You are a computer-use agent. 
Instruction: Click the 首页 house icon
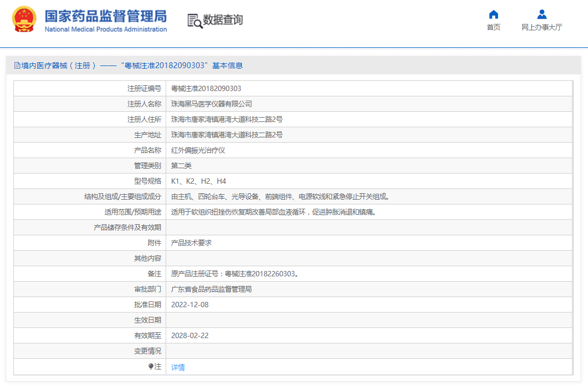click(x=494, y=14)
